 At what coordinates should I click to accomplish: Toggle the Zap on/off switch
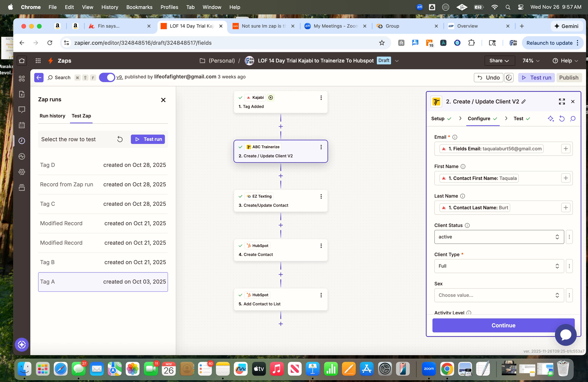point(107,77)
